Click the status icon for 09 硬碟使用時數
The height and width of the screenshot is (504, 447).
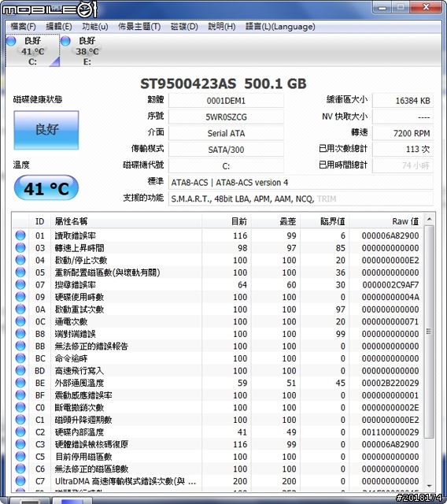click(20, 297)
